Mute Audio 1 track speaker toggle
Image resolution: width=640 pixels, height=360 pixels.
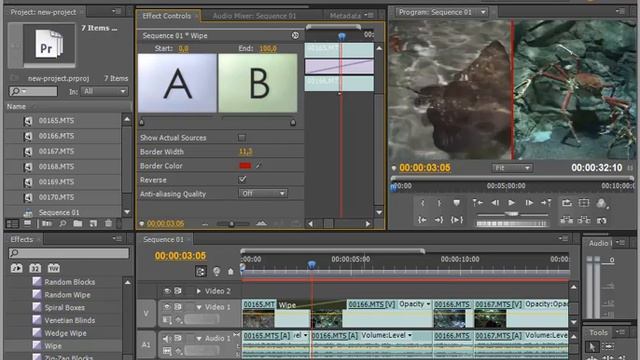click(167, 338)
